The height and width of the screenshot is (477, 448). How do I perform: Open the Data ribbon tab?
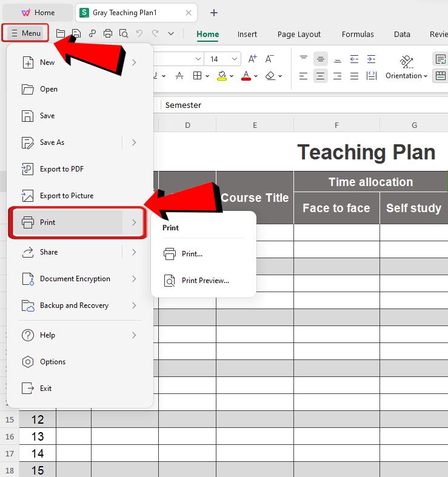pyautogui.click(x=402, y=35)
